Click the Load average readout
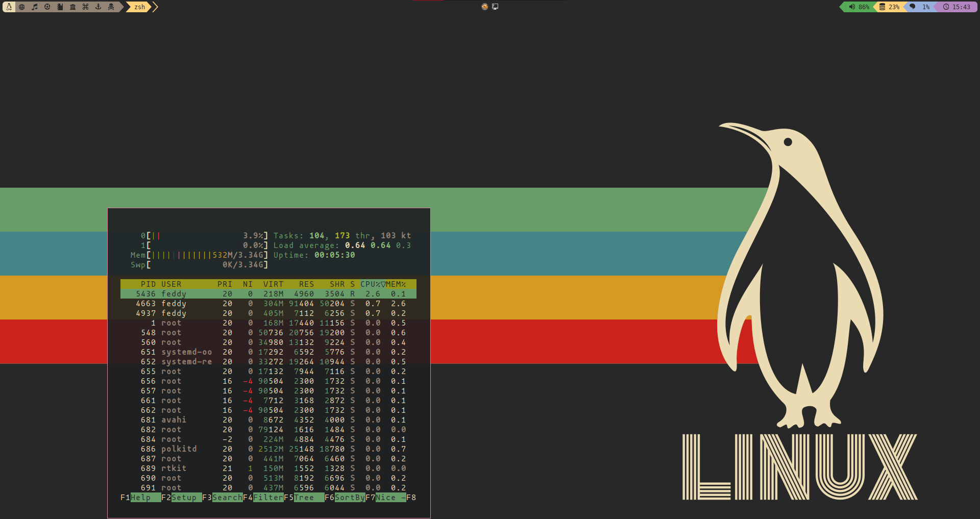 pyautogui.click(x=342, y=245)
